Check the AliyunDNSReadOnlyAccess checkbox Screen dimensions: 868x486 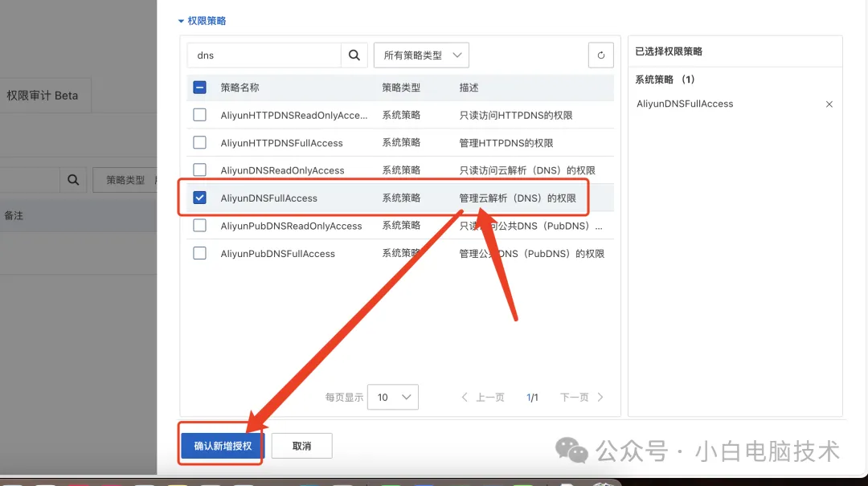click(x=199, y=169)
